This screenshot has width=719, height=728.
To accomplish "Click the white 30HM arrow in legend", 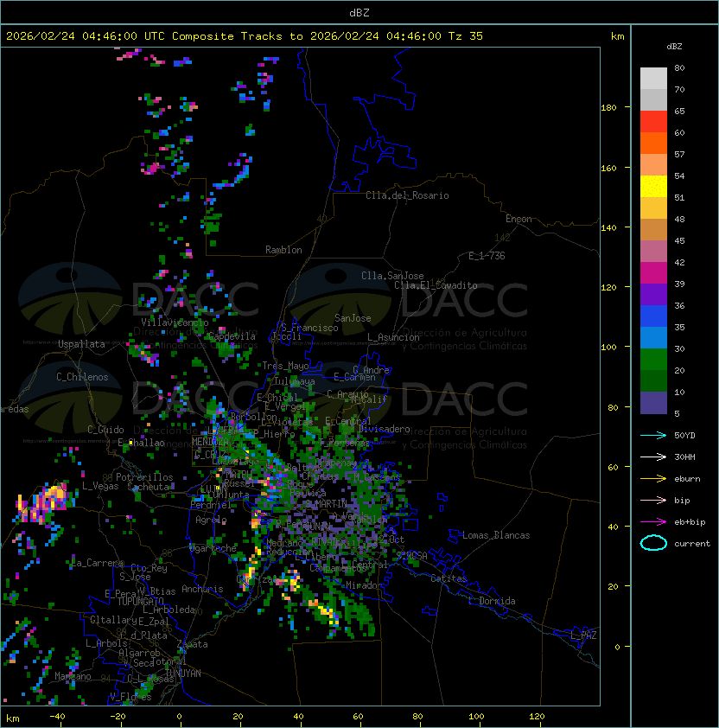I will [x=653, y=457].
